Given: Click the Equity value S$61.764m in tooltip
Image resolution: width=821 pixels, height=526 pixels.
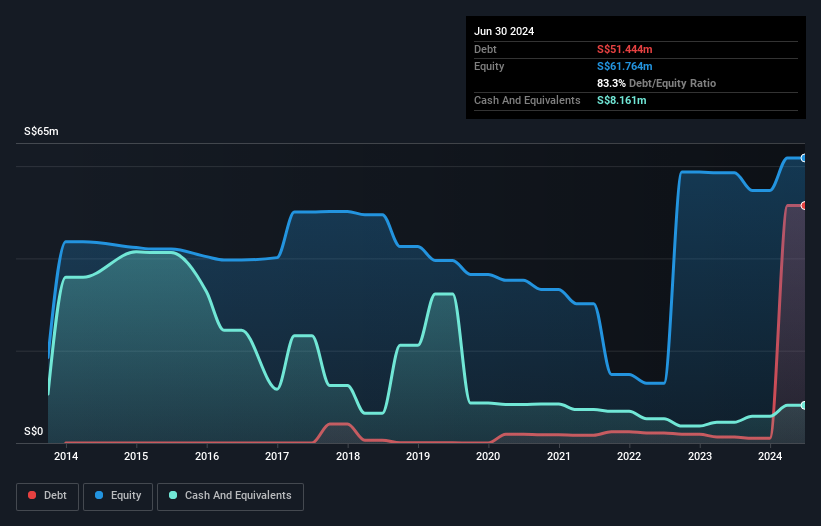Looking at the screenshot, I should [x=625, y=66].
